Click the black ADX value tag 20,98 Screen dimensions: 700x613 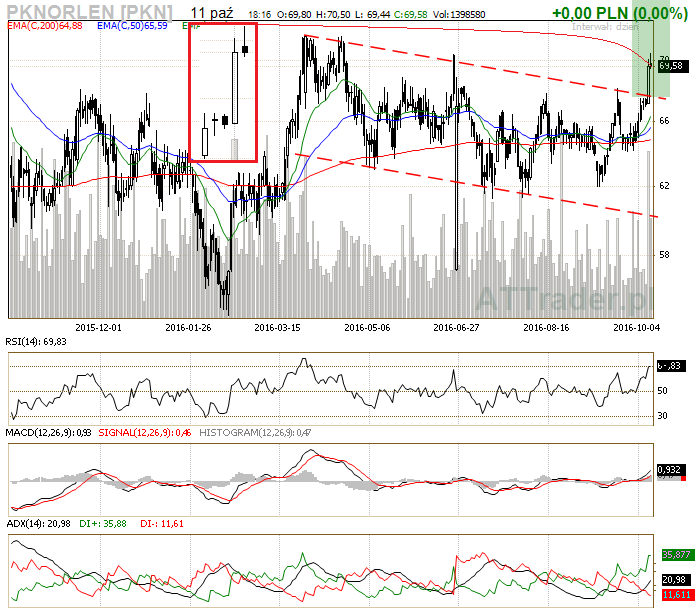point(674,580)
